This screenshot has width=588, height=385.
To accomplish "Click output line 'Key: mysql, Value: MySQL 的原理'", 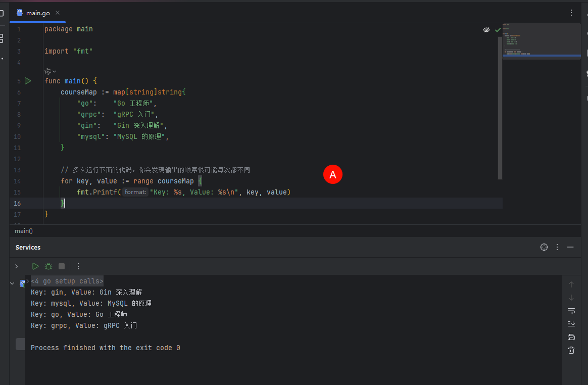I will tap(91, 303).
